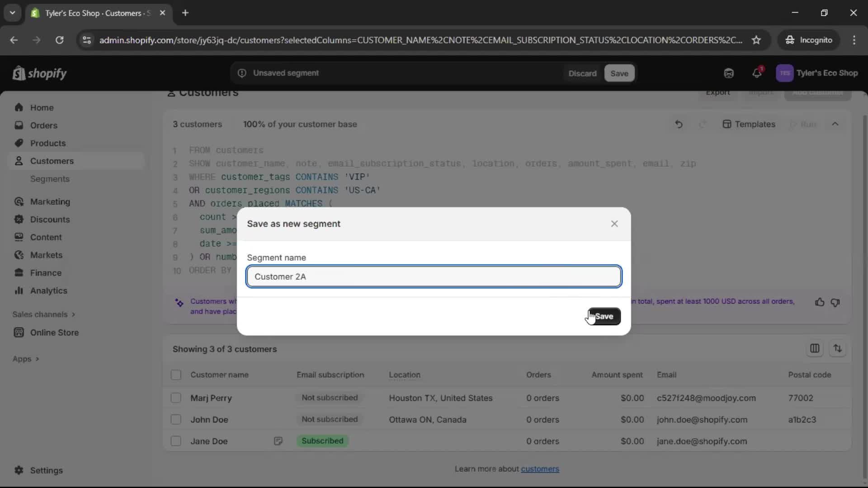868x488 pixels.
Task: Give thumbs up feedback on the AI suggestion
Action: point(819,302)
